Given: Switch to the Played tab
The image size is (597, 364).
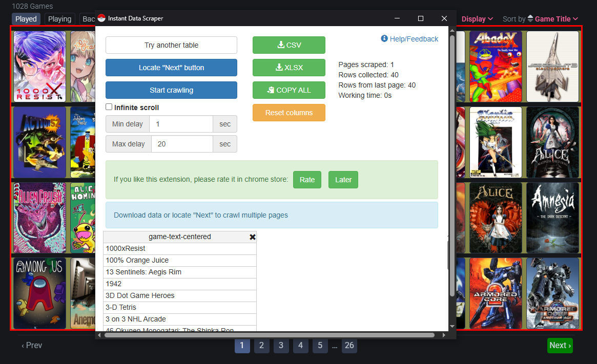Looking at the screenshot, I should (x=26, y=18).
